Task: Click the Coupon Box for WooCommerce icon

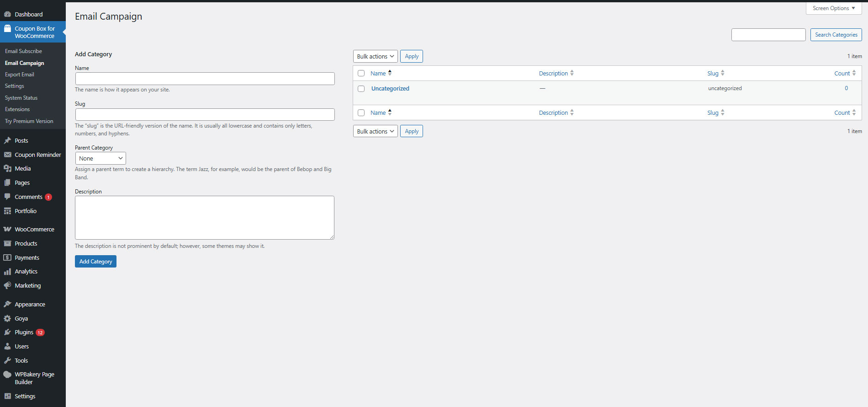Action: [7, 28]
